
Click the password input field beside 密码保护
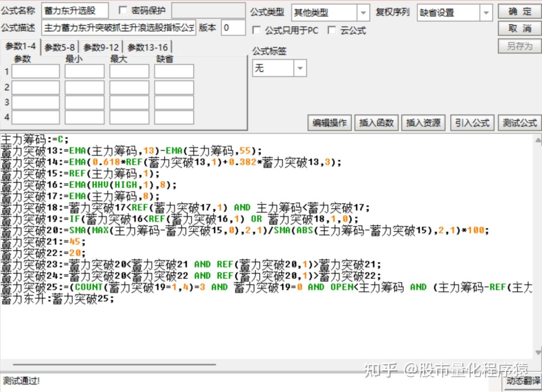[208, 10]
